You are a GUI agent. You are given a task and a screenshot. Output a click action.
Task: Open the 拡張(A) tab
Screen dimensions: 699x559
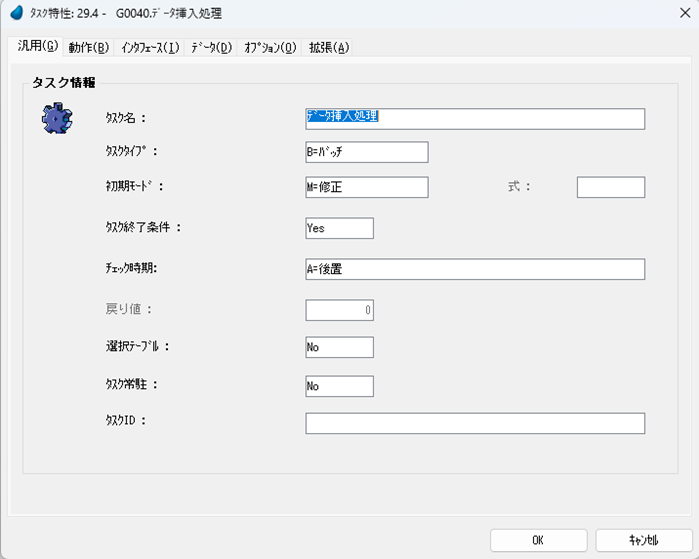point(329,48)
